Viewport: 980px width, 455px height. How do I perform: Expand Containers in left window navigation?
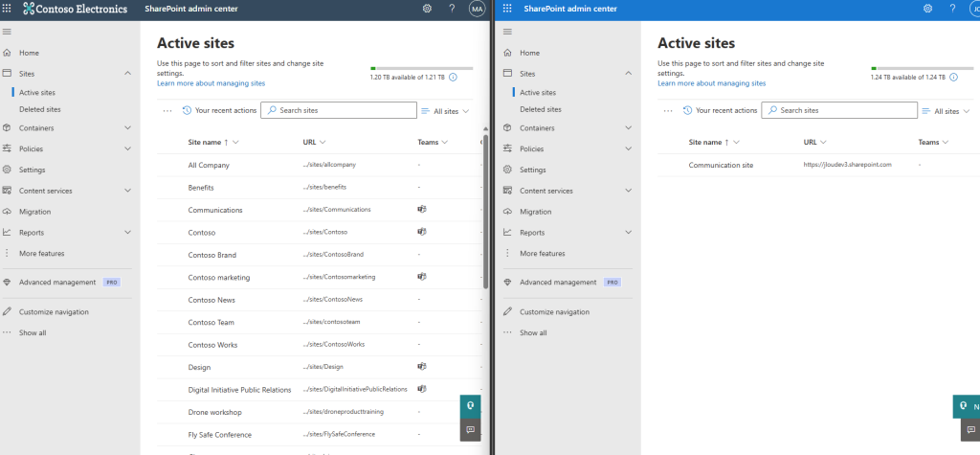click(128, 127)
